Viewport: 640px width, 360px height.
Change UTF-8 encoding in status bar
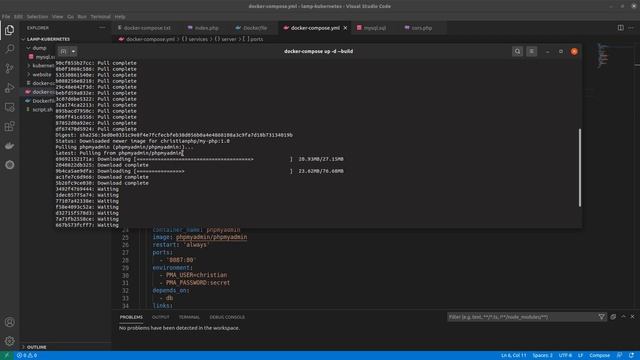(x=565, y=355)
